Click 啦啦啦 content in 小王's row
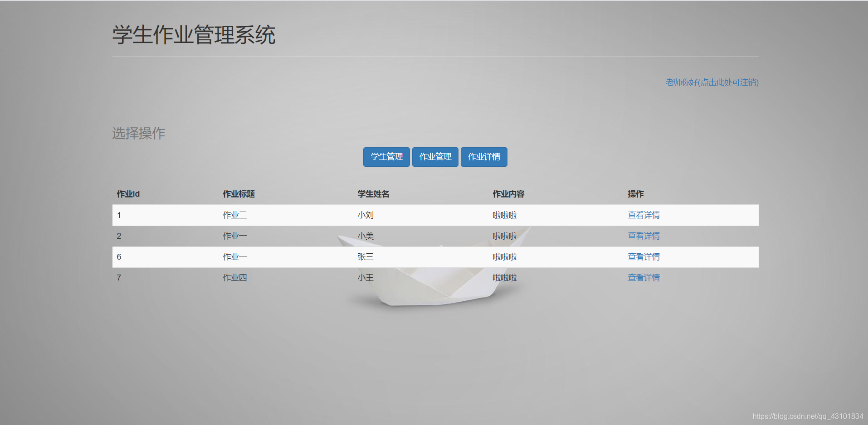868x425 pixels. (x=505, y=278)
